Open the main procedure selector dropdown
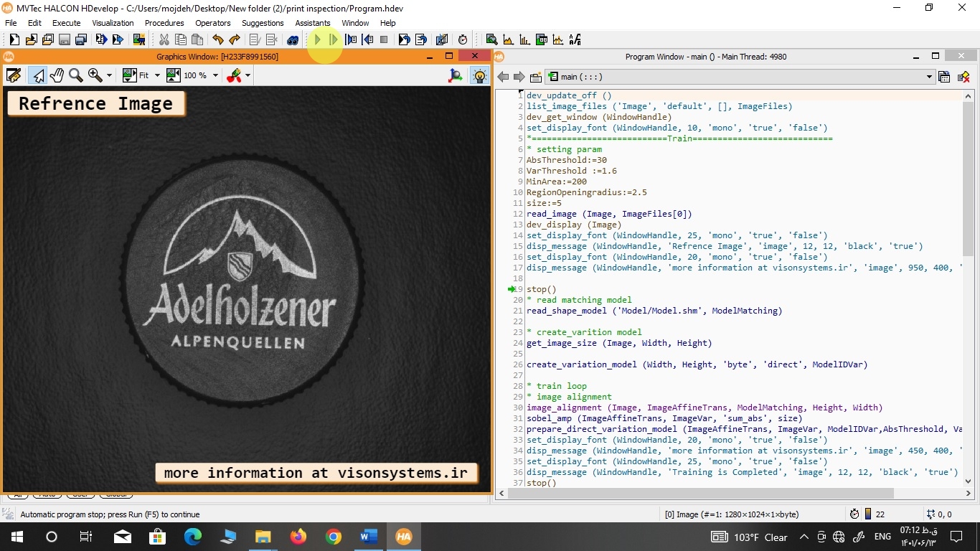Image resolution: width=980 pixels, height=551 pixels. [739, 77]
